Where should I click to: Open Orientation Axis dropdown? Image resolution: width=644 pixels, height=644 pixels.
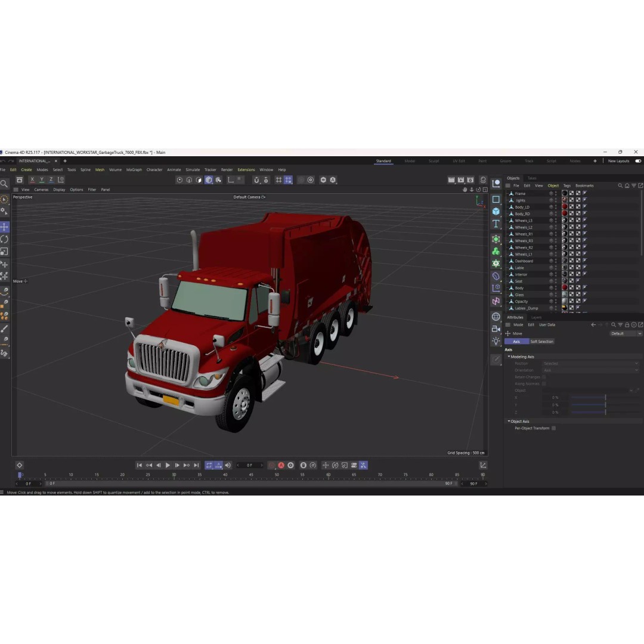[590, 370]
